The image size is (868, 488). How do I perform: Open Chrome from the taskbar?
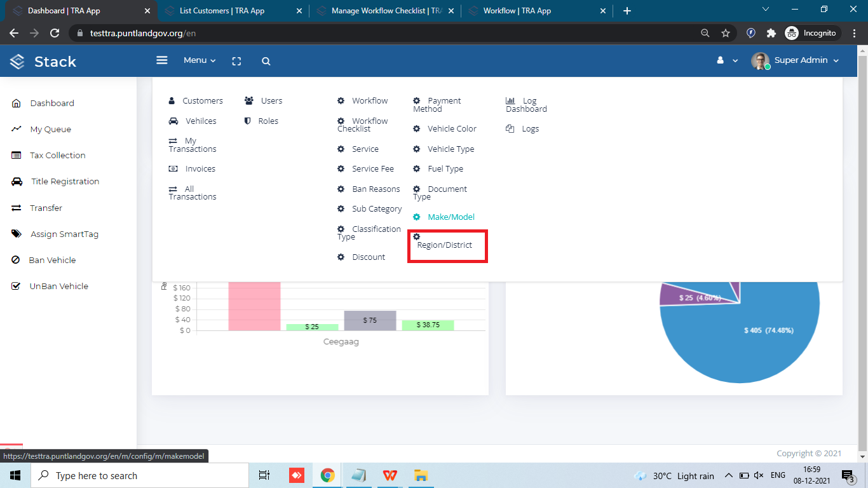327,475
